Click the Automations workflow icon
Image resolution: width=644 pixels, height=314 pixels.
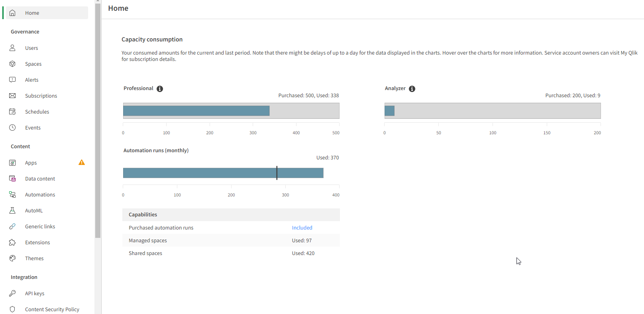point(12,194)
